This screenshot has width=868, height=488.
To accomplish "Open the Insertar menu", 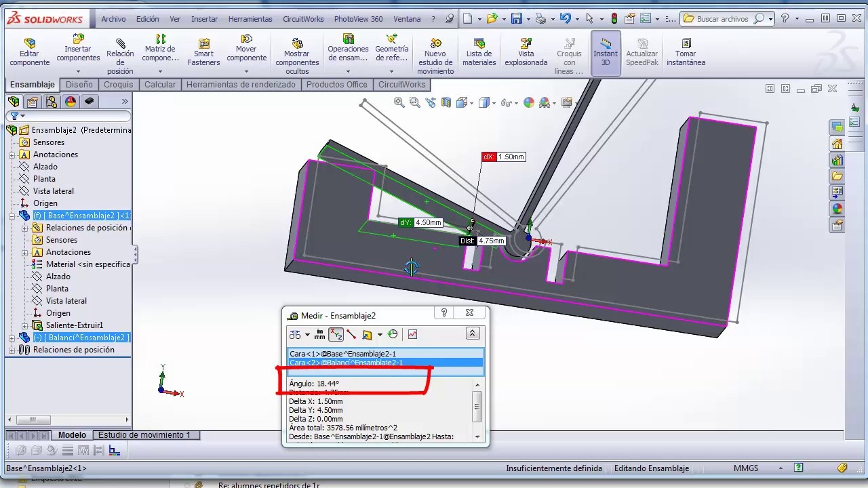I will (x=205, y=19).
